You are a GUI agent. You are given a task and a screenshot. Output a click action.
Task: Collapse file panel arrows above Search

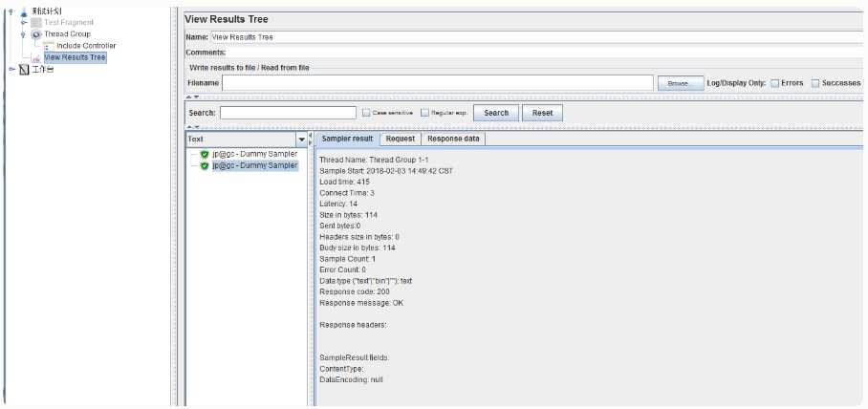pos(191,97)
